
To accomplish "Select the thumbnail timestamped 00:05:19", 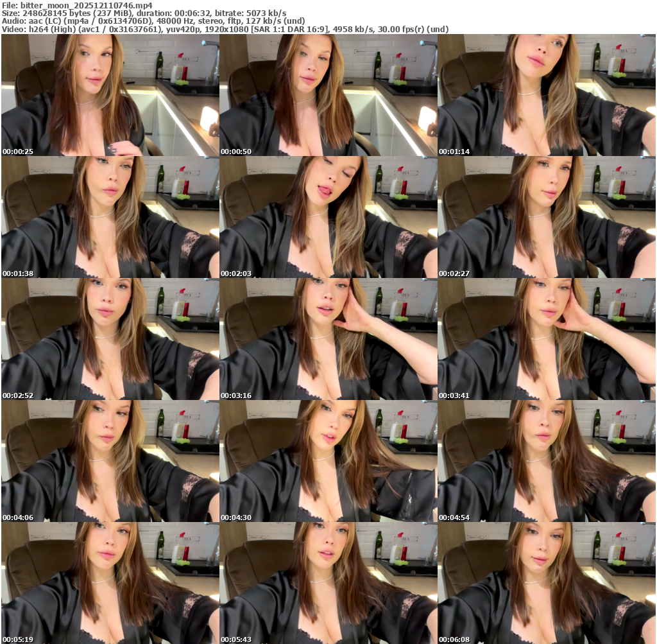I will pos(110,583).
